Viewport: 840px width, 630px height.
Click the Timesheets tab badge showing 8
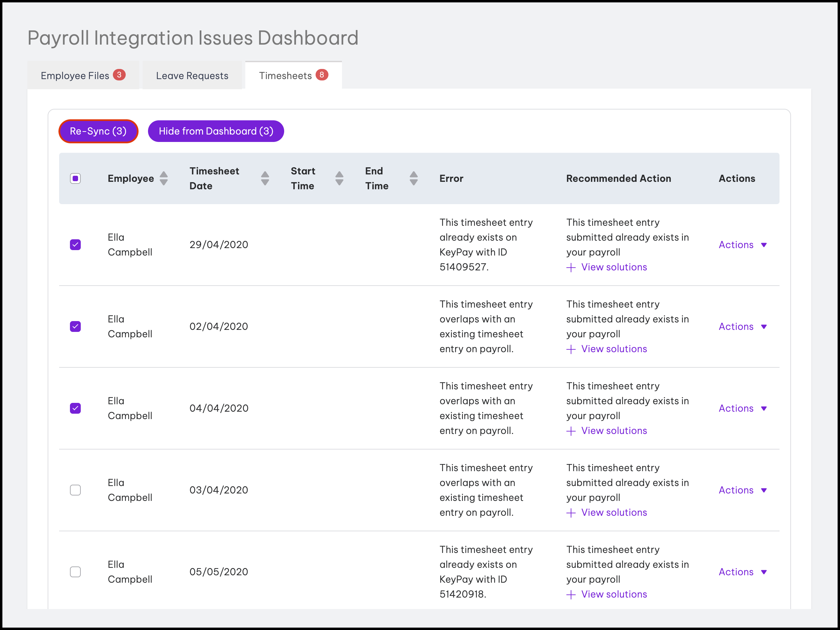pos(322,75)
